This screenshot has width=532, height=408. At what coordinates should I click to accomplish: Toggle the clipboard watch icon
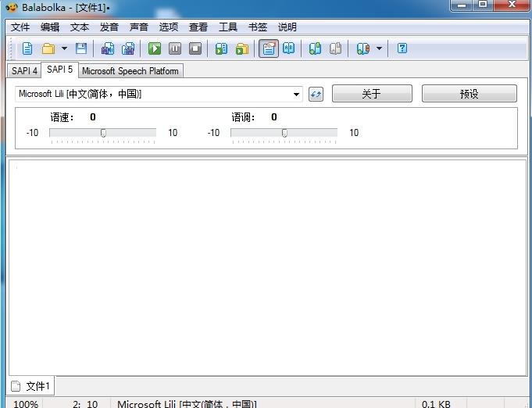(x=269, y=48)
